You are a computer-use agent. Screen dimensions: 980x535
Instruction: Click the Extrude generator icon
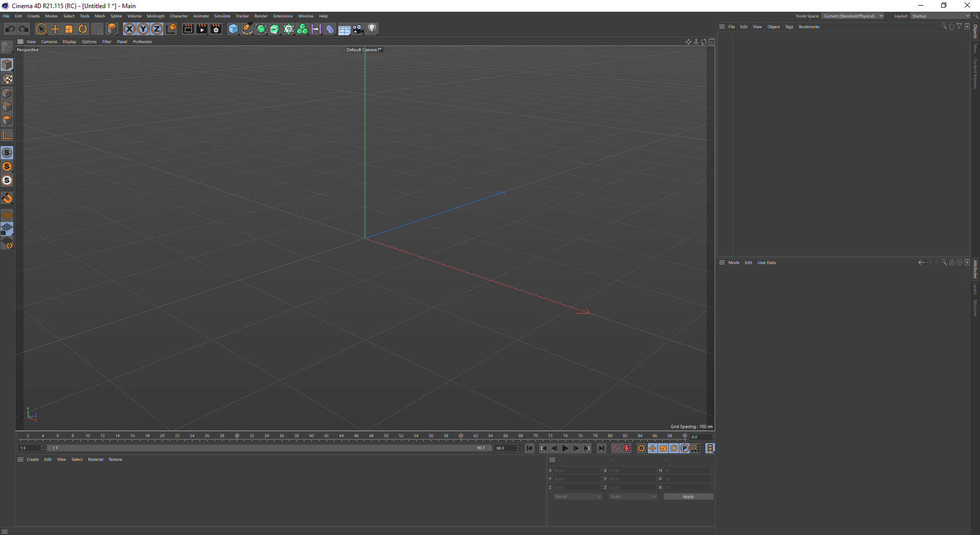[275, 29]
